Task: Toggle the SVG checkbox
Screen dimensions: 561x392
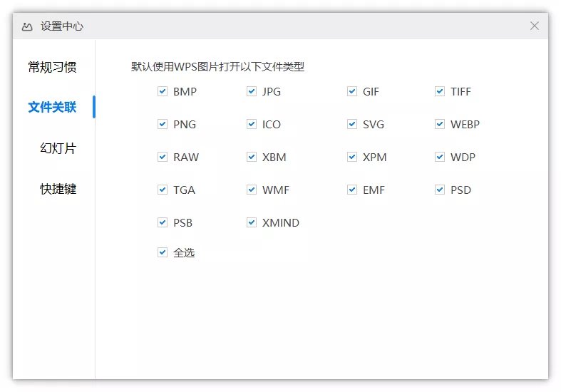Action: [x=352, y=124]
